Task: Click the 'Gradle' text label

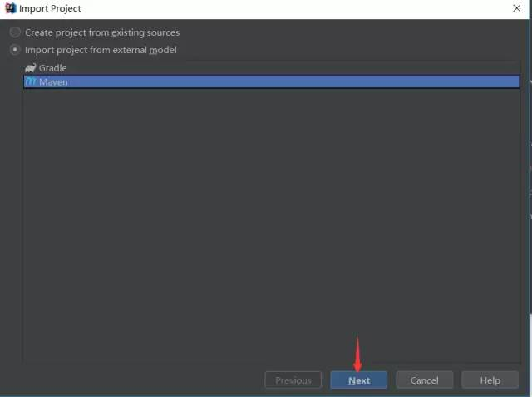Action: click(52, 68)
